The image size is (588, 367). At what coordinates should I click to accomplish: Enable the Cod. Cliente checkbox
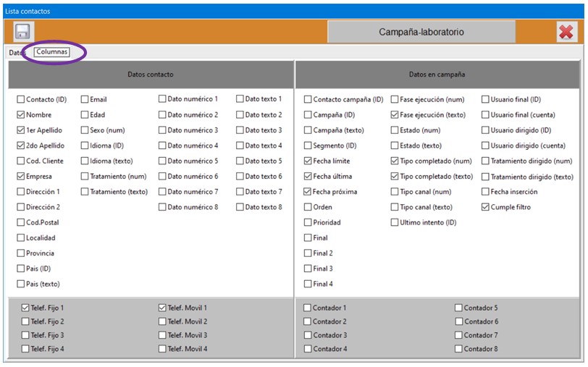[x=20, y=161]
